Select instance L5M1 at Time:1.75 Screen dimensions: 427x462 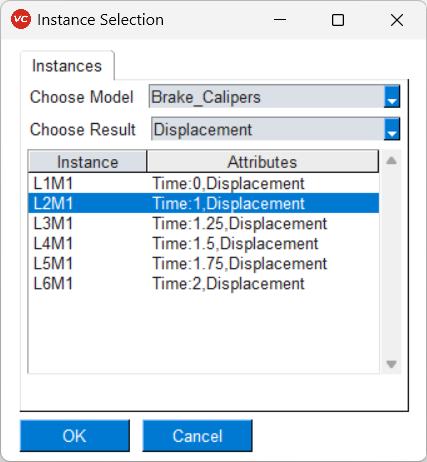point(203,264)
